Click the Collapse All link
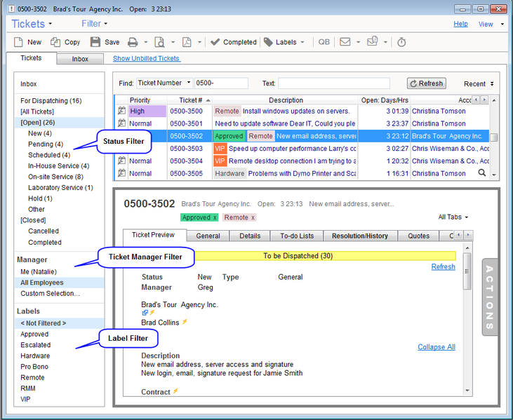The image size is (513, 420). click(x=436, y=347)
